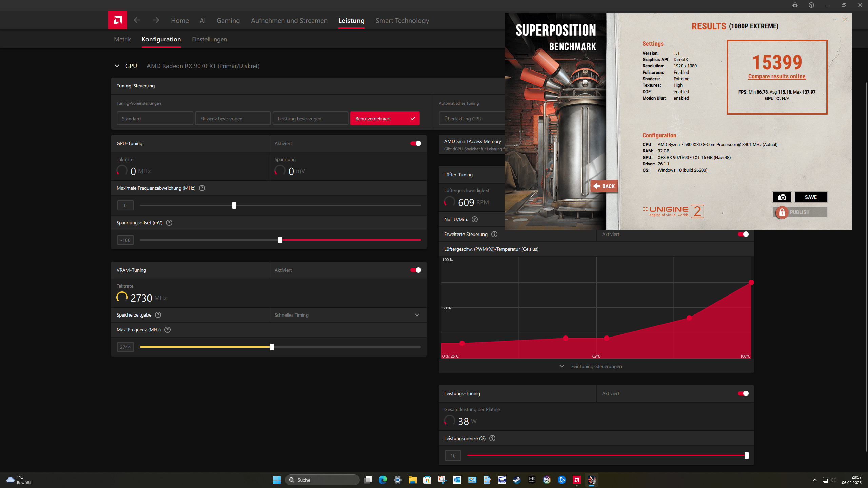868x488 pixels.
Task: Select the Standard tuning preset
Action: pyautogui.click(x=155, y=119)
